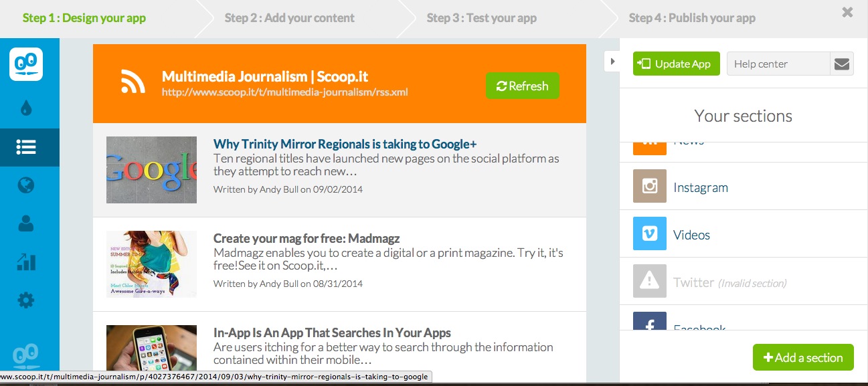Viewport: 868px width, 386px height.
Task: Open article In-App Is An App That Searches
Action: [x=332, y=332]
